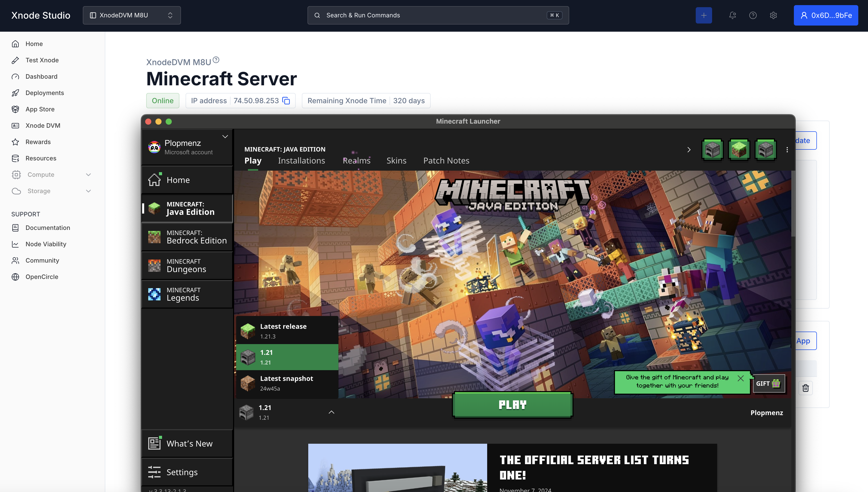
Task: Click the blue plus add button
Action: click(704, 15)
